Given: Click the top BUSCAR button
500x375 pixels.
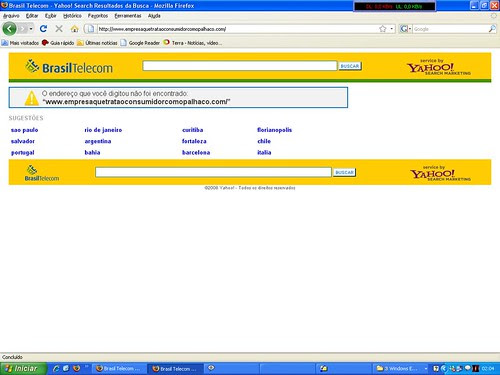Looking at the screenshot, I should [x=350, y=66].
